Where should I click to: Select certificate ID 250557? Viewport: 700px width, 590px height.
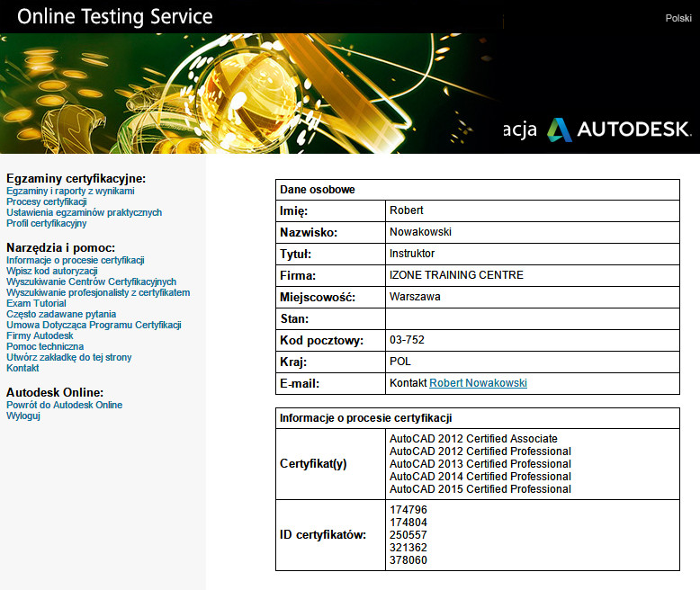coord(408,534)
